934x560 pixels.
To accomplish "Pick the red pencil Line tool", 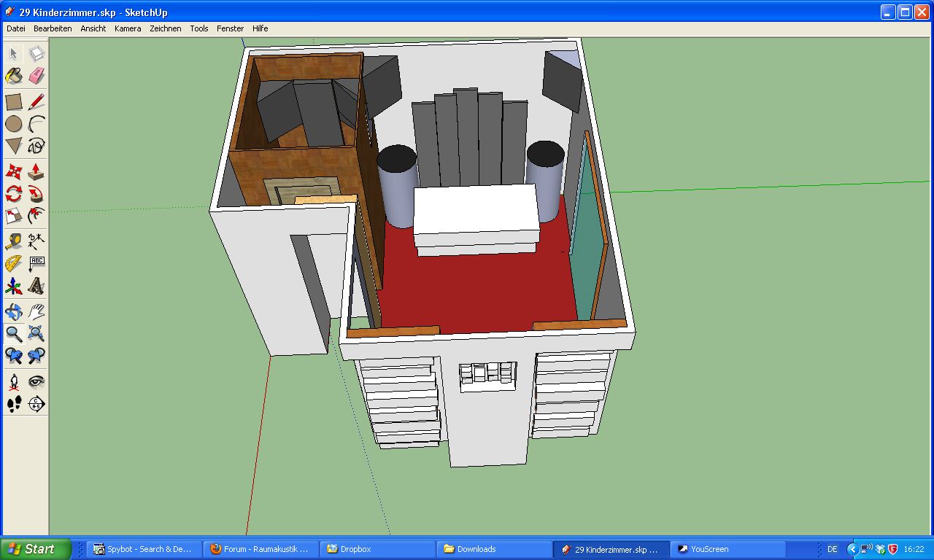I will (x=36, y=101).
